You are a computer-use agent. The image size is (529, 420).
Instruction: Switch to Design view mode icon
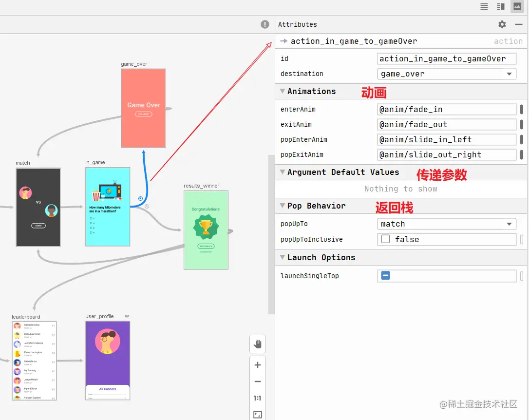[x=517, y=6]
